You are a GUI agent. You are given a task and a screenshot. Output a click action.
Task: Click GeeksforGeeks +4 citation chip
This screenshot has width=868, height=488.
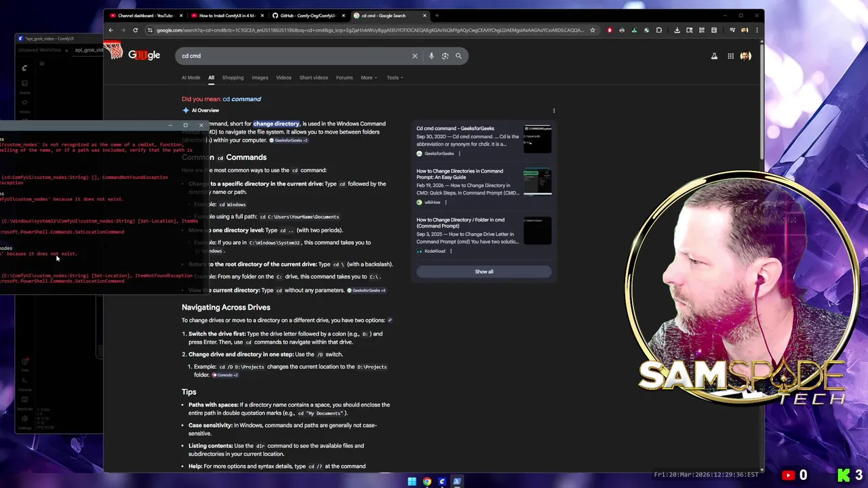click(x=367, y=290)
